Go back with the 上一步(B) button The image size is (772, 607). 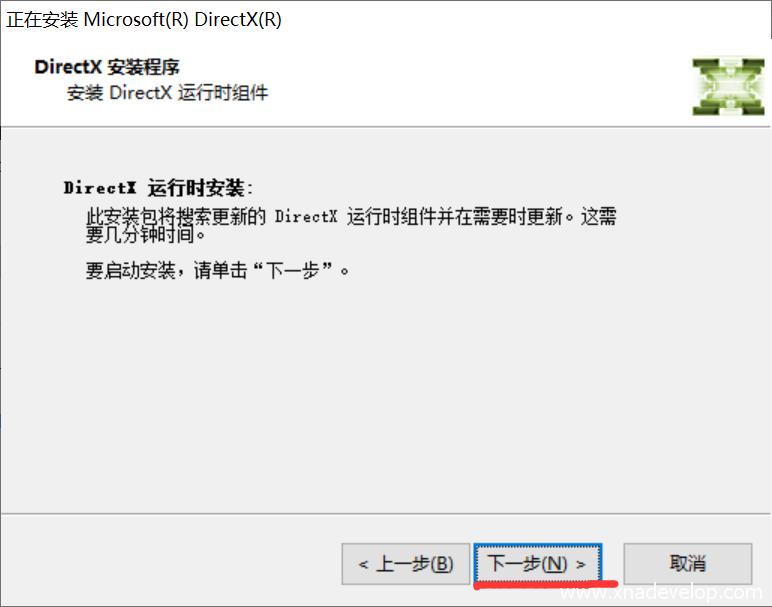[406, 564]
